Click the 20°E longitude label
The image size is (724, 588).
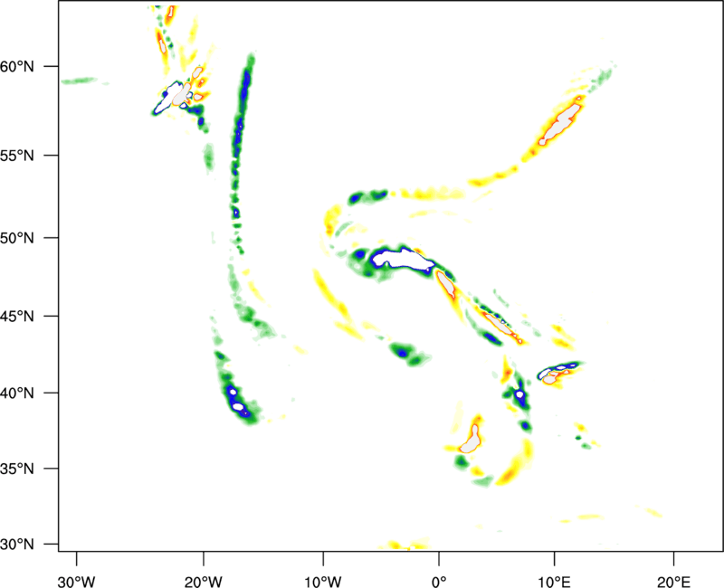(673, 582)
